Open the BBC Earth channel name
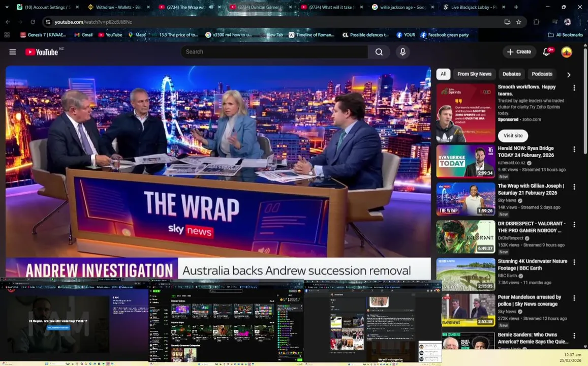The width and height of the screenshot is (588, 366). coord(507,276)
